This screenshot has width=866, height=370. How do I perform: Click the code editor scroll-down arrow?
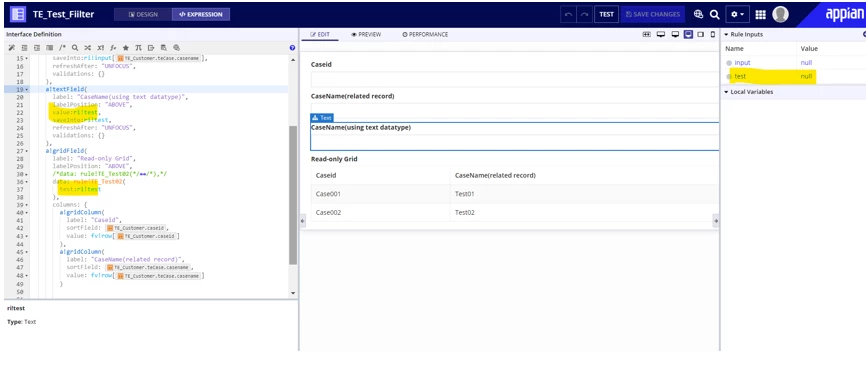click(x=293, y=293)
